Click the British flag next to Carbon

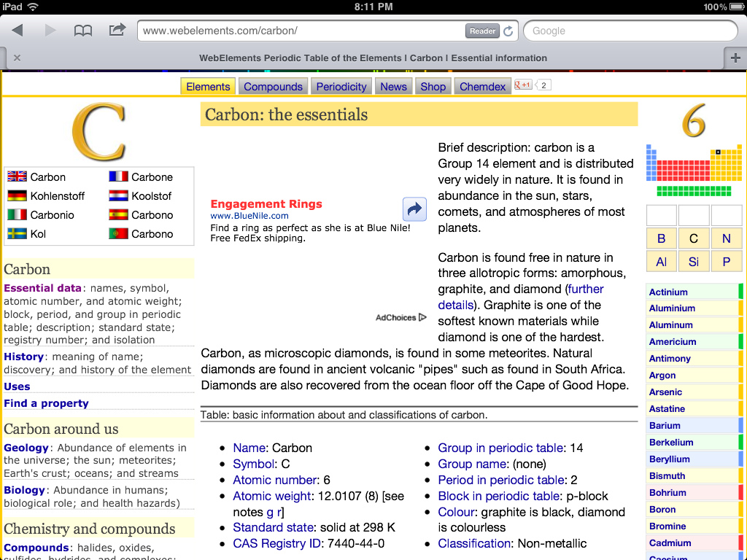point(18,176)
